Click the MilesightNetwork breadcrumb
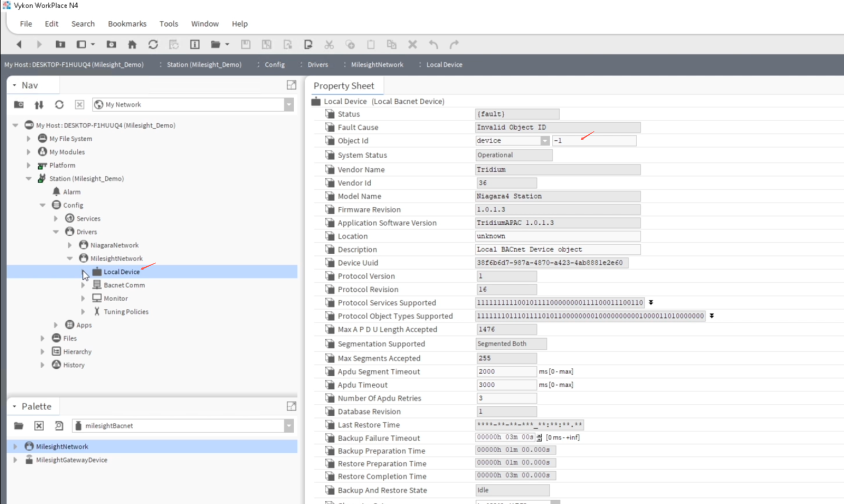The height and width of the screenshot is (504, 844). pos(377,65)
